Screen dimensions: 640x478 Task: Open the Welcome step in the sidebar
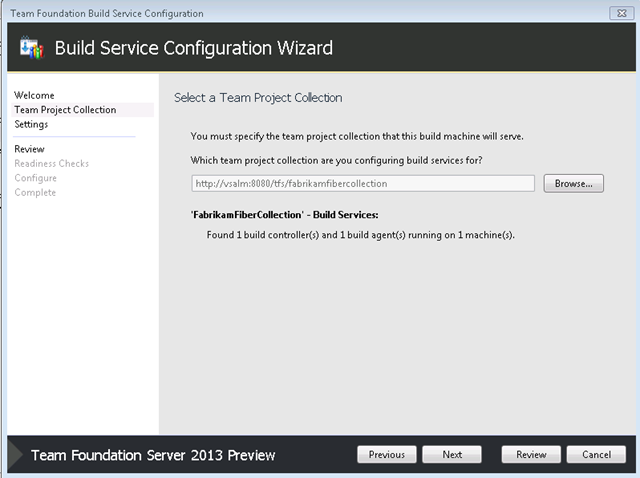34,95
